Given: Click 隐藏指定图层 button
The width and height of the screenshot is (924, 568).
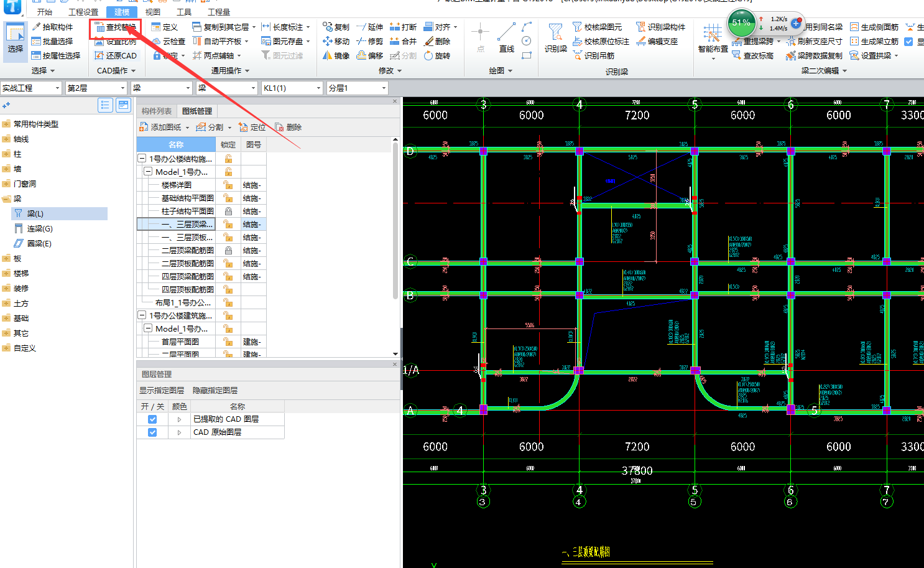Looking at the screenshot, I should point(215,391).
